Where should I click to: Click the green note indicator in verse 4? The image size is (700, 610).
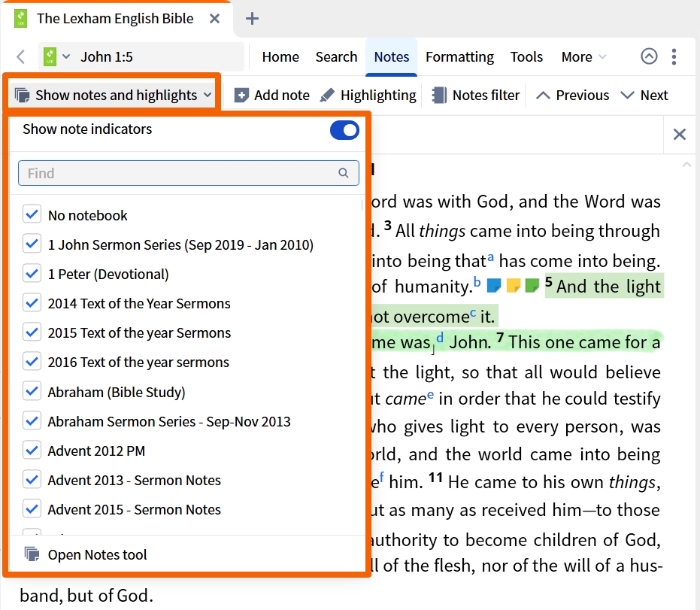[532, 285]
